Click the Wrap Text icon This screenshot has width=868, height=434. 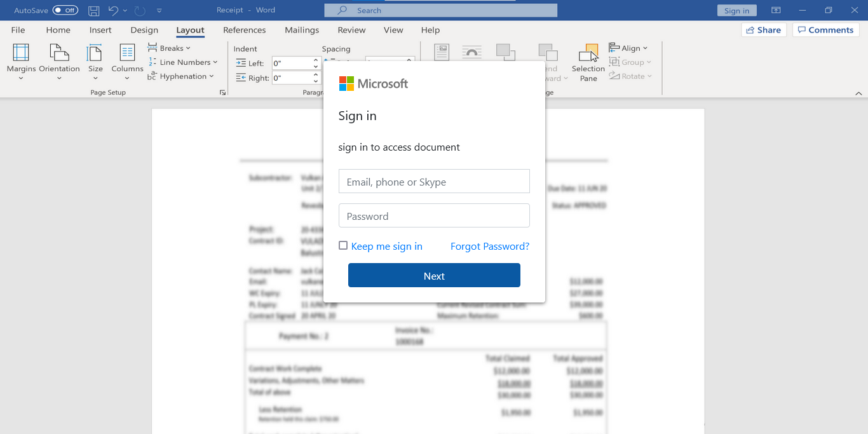471,52
